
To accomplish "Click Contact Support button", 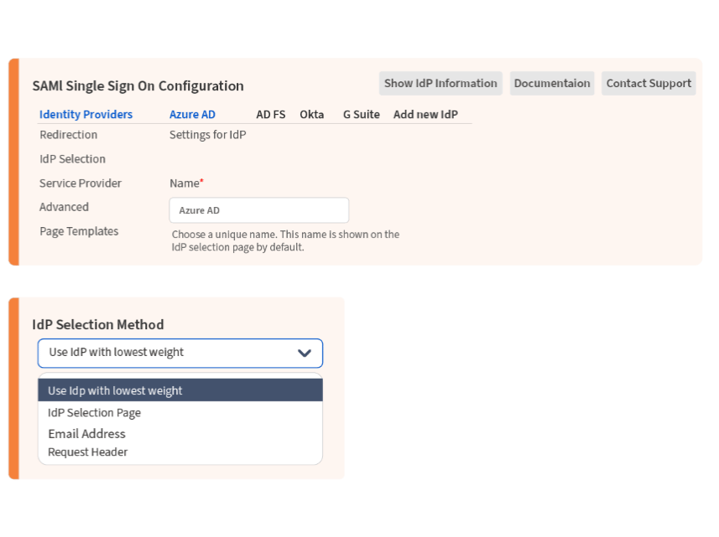I will pyautogui.click(x=648, y=83).
